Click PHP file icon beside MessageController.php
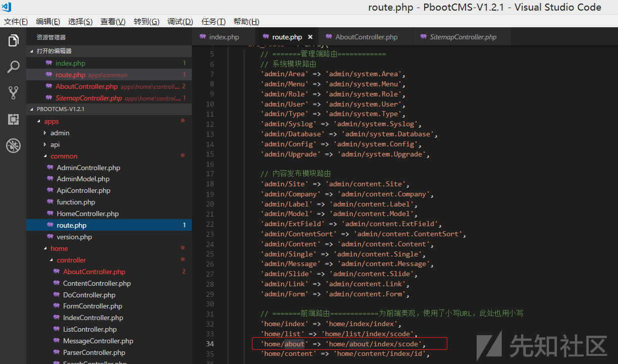The width and height of the screenshot is (618, 364). pyautogui.click(x=57, y=341)
